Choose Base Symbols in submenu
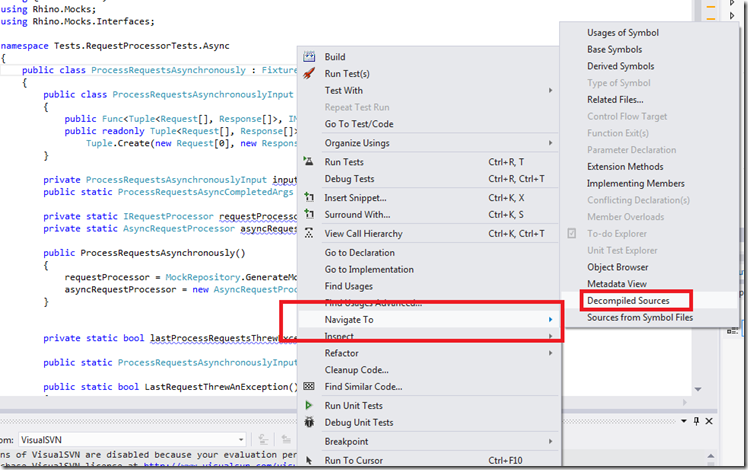Viewport: 748px width, 470px height. pyautogui.click(x=614, y=49)
